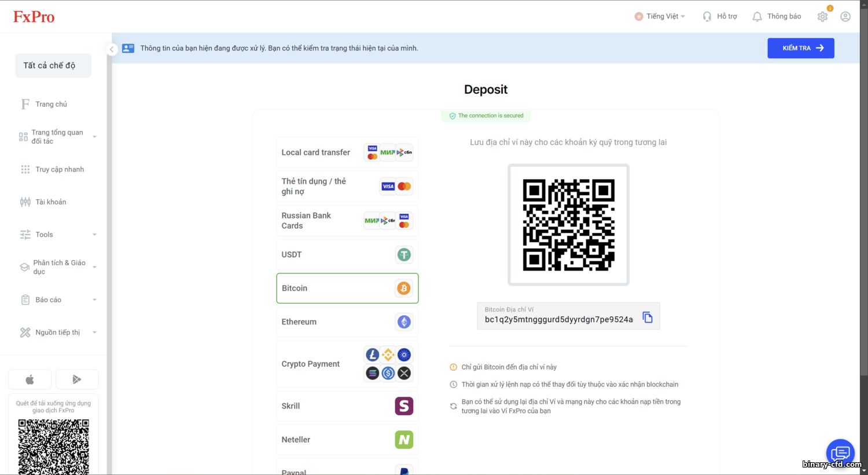
Task: Collapse the sidebar with arrow toggle
Action: (112, 49)
